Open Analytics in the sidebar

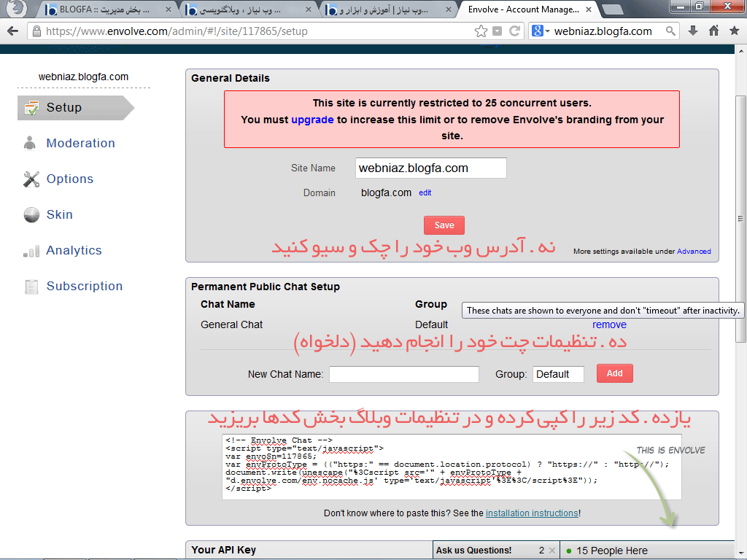(74, 251)
